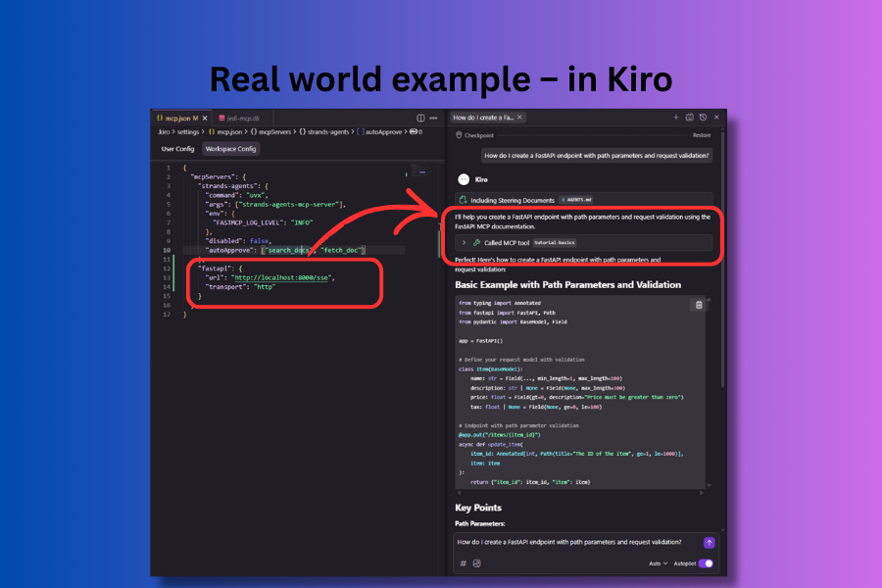Toggle the Autopilot switch
Viewport: 882px width, 588px height.
pyautogui.click(x=706, y=563)
